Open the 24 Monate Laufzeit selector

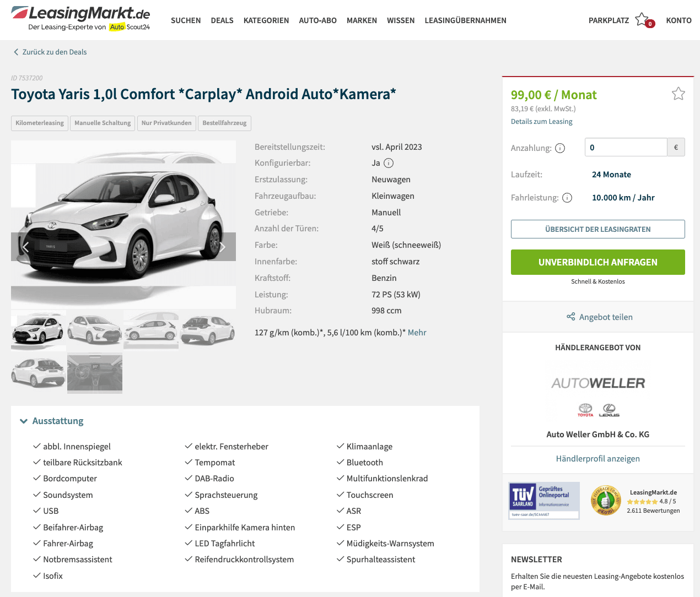[611, 175]
